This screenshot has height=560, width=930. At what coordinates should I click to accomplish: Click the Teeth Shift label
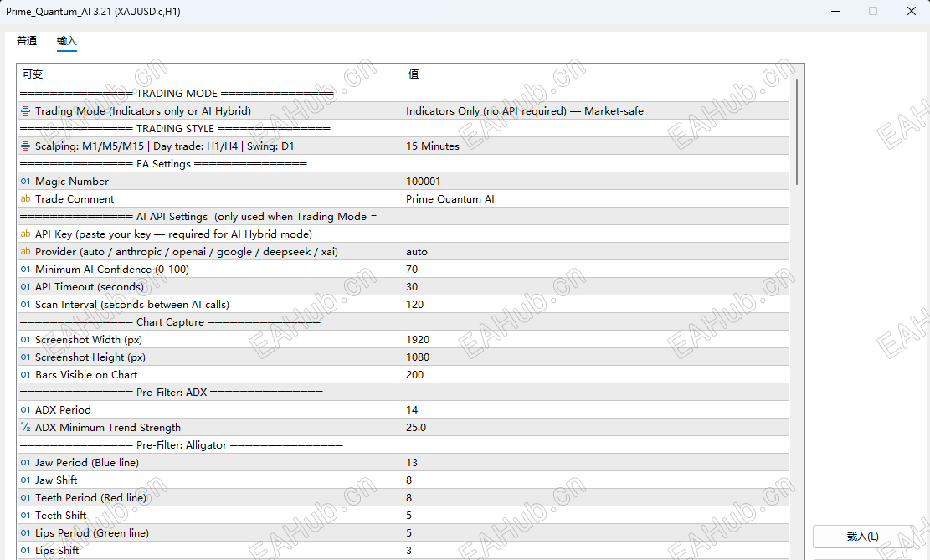(x=60, y=516)
